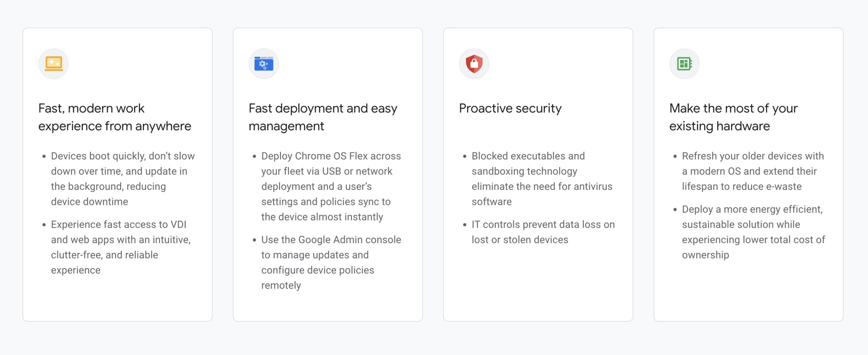The image size is (868, 355).
Task: Click the yellow laptop sparkle icon
Action: click(x=54, y=63)
